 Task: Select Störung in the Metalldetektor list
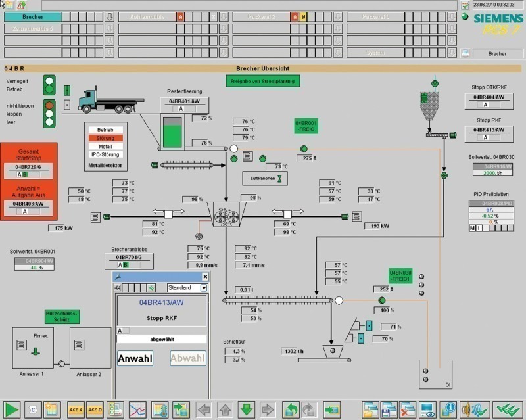(105, 138)
